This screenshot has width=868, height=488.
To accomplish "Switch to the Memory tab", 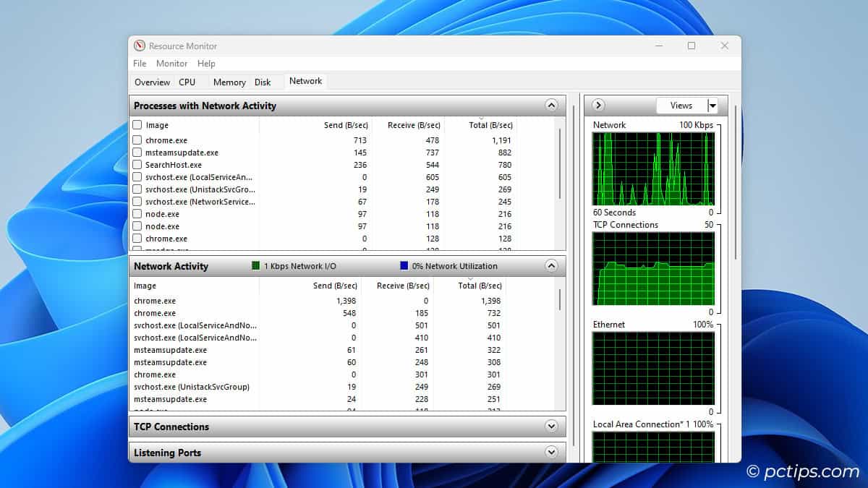I will click(229, 81).
